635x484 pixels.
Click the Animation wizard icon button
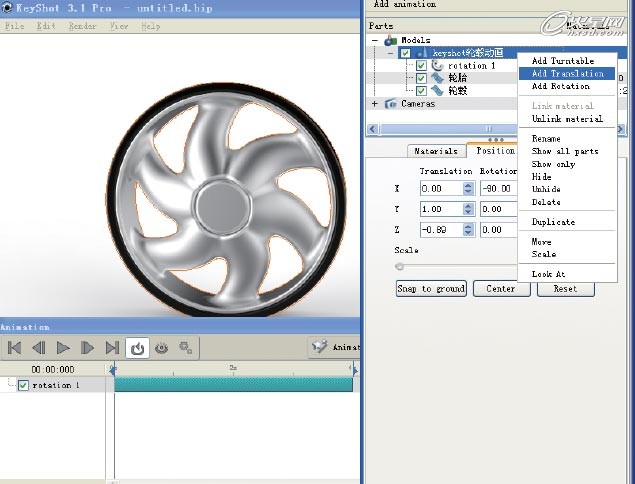pos(322,347)
